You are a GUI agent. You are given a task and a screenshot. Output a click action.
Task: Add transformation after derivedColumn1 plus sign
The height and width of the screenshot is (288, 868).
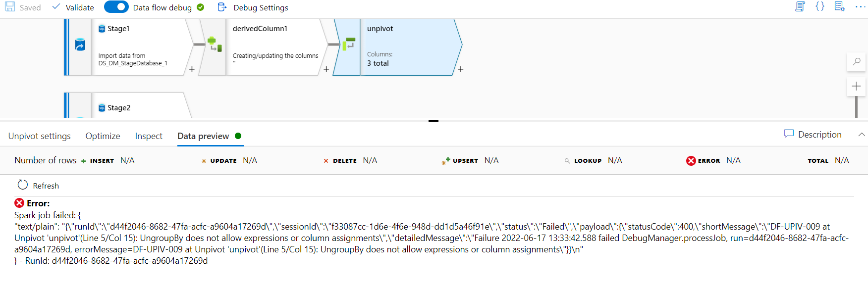(326, 69)
